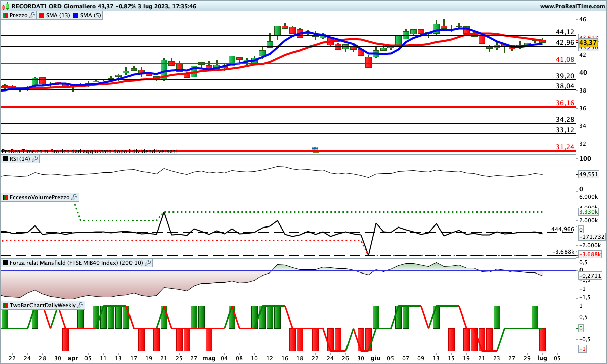Click the 33,12 level label
The height and width of the screenshot is (364, 607).
565,130
